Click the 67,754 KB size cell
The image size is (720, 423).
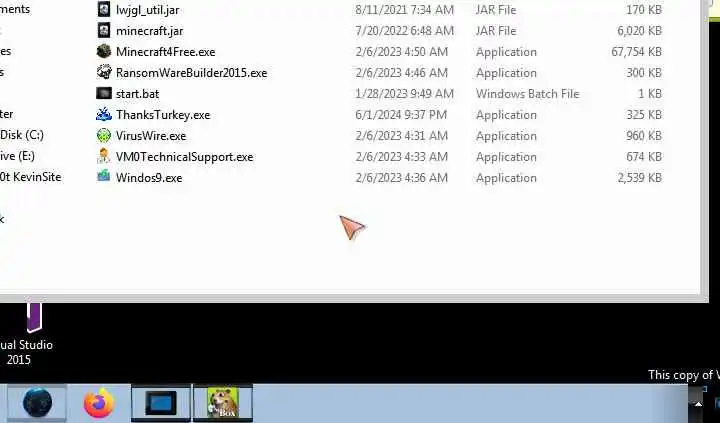click(636, 52)
